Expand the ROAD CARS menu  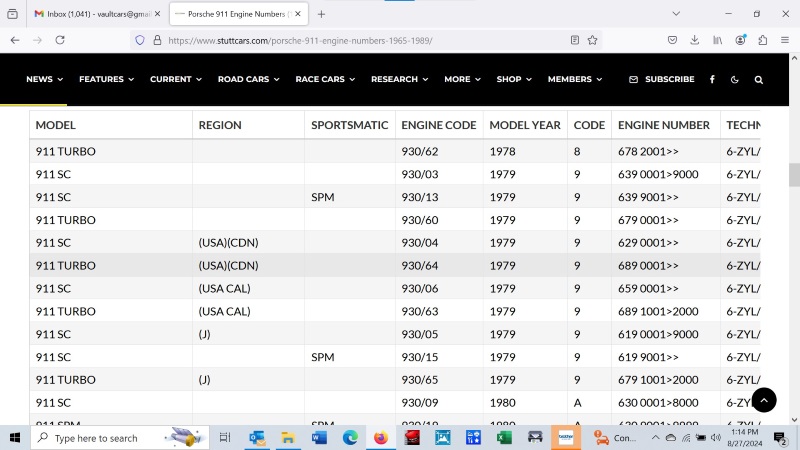coord(248,80)
